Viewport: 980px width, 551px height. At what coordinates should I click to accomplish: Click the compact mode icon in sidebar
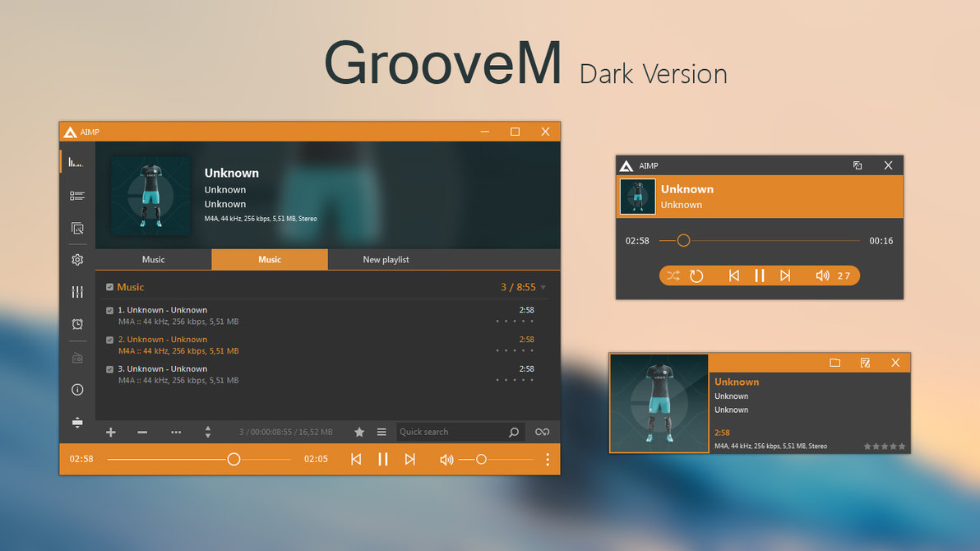pyautogui.click(x=77, y=422)
